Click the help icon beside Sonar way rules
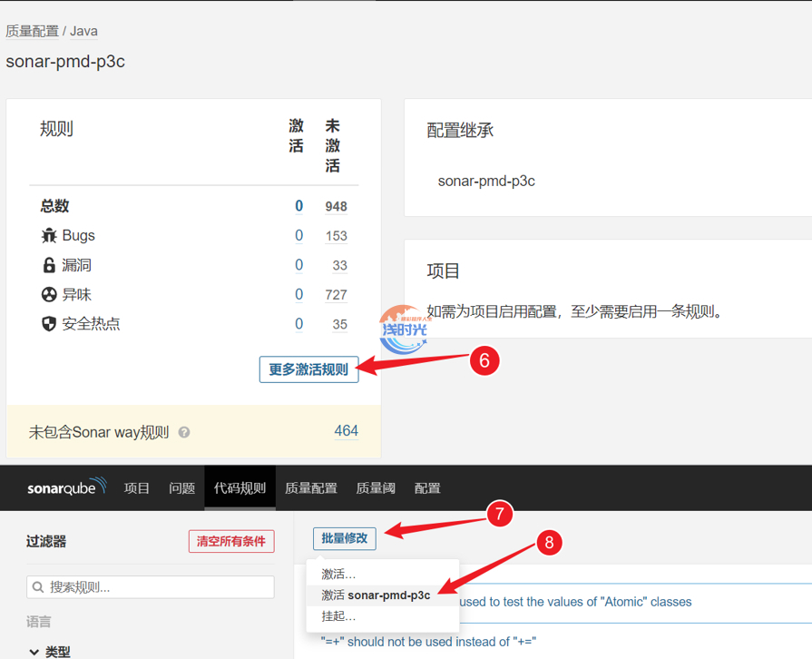Image resolution: width=812 pixels, height=659 pixels. [x=184, y=433]
